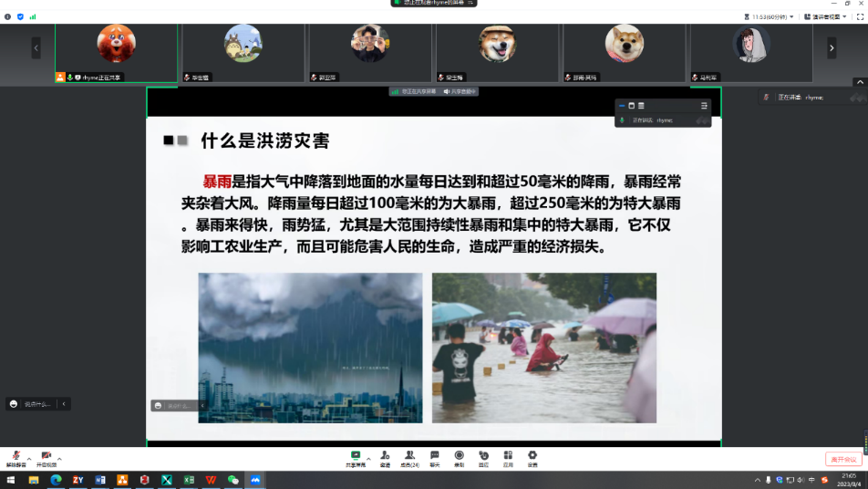Screen dimensions: 868x489
Task: Open the floating speaker panel menu icon
Action: [x=704, y=106]
